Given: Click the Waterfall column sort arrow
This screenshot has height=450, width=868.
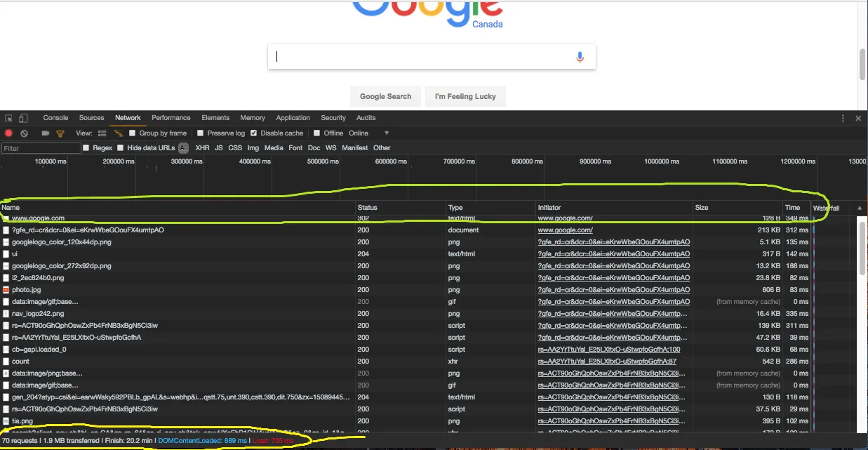Looking at the screenshot, I should pos(860,208).
